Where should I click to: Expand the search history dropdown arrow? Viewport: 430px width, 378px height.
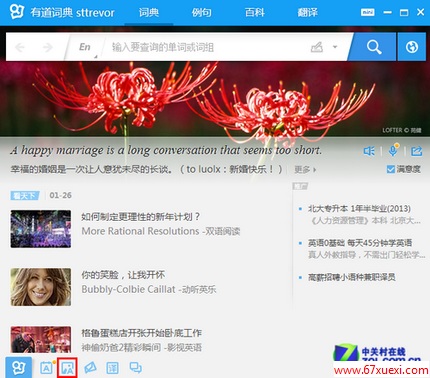[335, 47]
